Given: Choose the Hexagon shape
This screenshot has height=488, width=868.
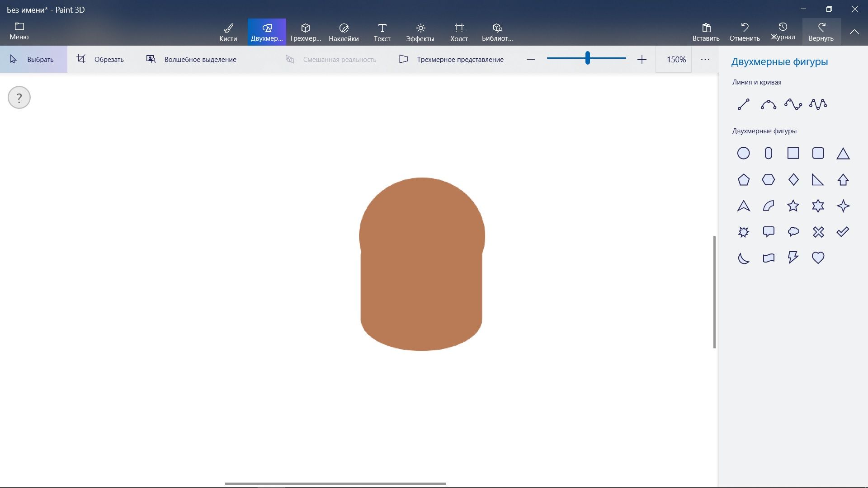Looking at the screenshot, I should (x=768, y=179).
